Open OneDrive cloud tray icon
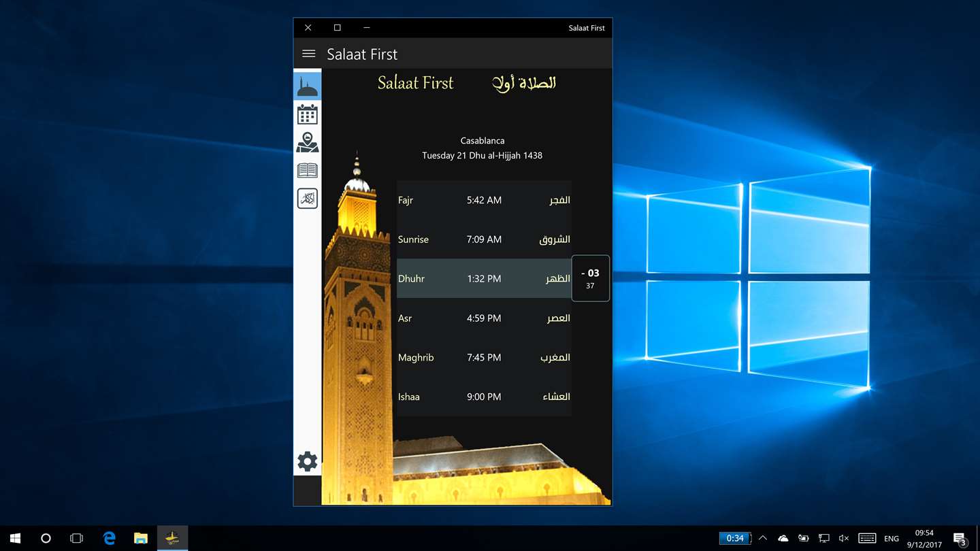This screenshot has width=980, height=551. [x=783, y=538]
